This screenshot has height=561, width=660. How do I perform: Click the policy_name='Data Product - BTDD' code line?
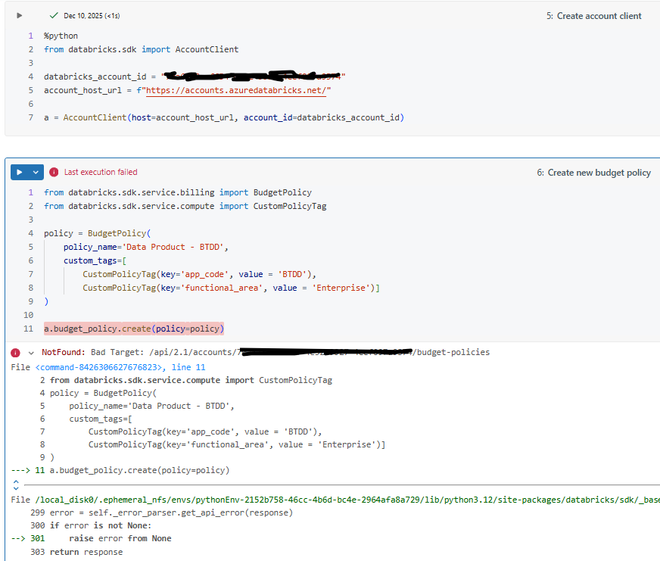[146, 247]
